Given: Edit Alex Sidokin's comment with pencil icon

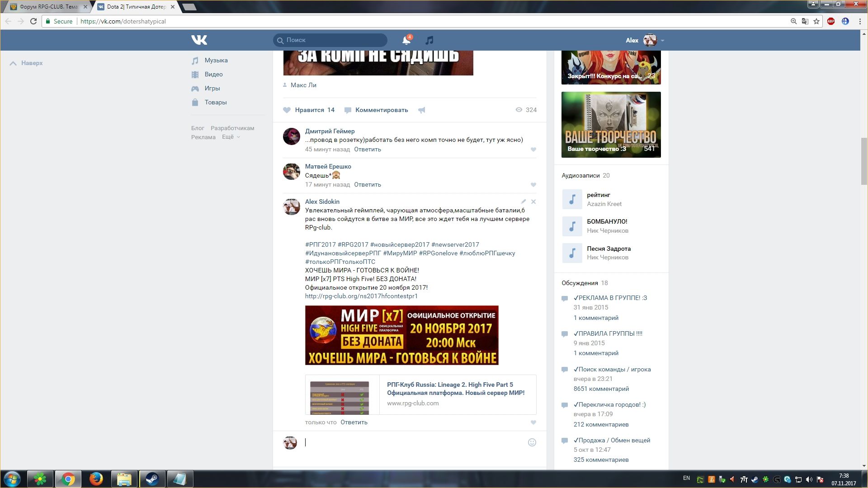Looking at the screenshot, I should click(x=523, y=202).
